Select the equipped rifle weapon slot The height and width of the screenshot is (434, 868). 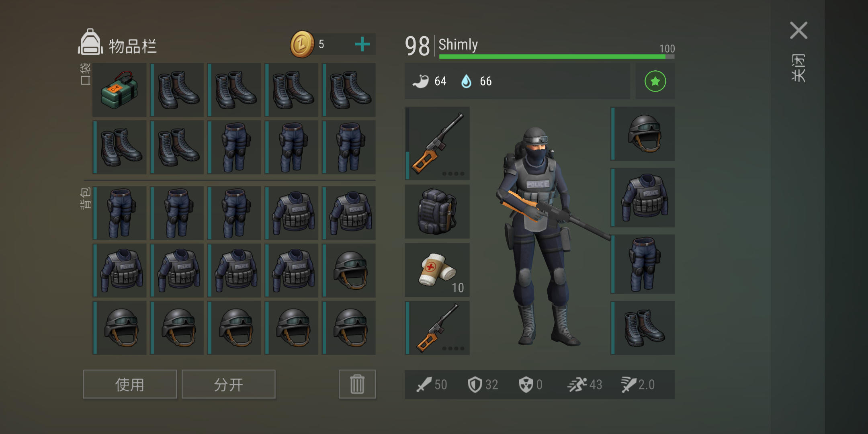click(437, 143)
